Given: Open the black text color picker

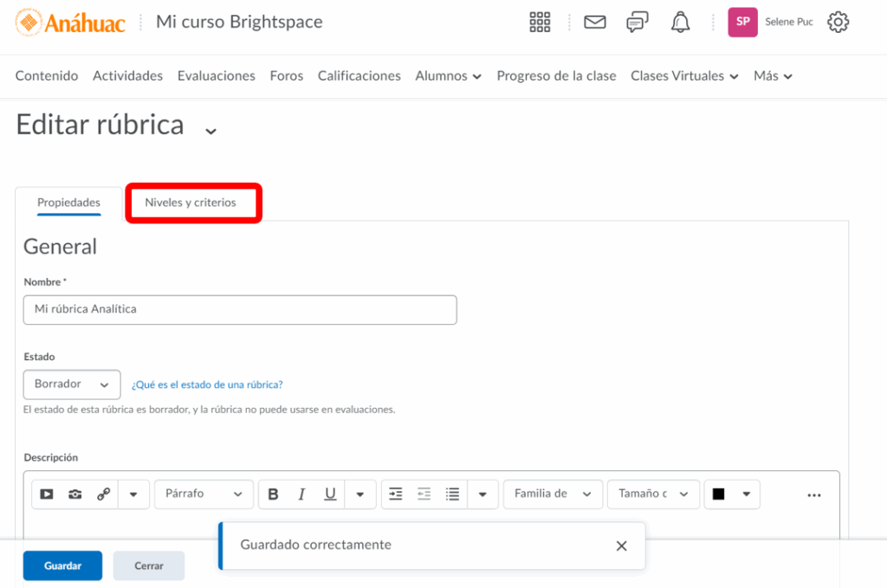Looking at the screenshot, I should coord(731,494).
